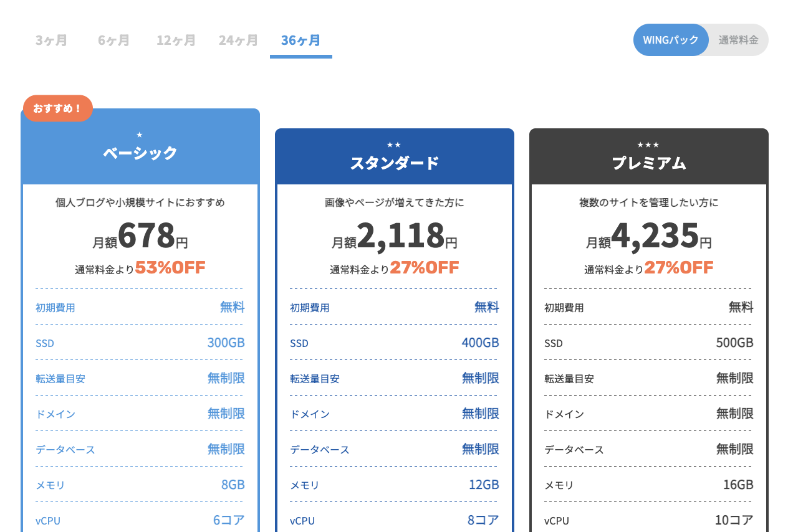Viewport: 788px width, 532px height.
Task: Click the two stars above スタンダード
Action: click(394, 145)
